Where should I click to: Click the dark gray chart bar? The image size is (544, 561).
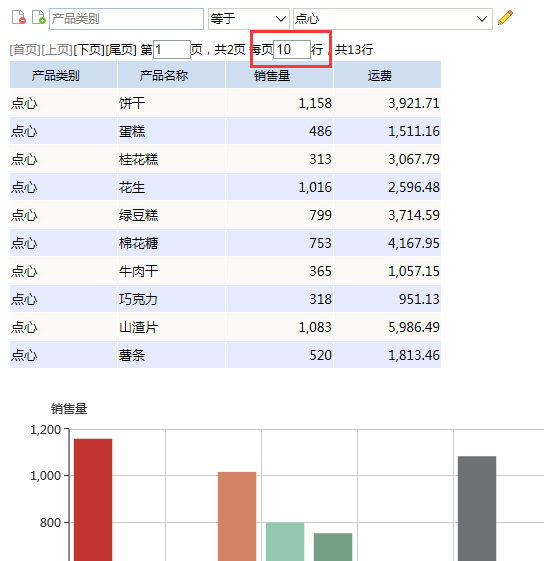tap(477, 508)
